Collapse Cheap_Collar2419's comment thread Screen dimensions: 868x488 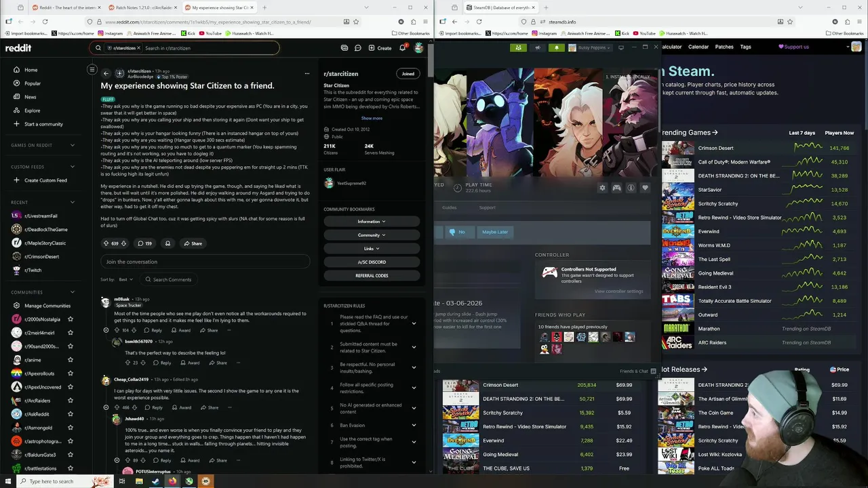(x=106, y=407)
